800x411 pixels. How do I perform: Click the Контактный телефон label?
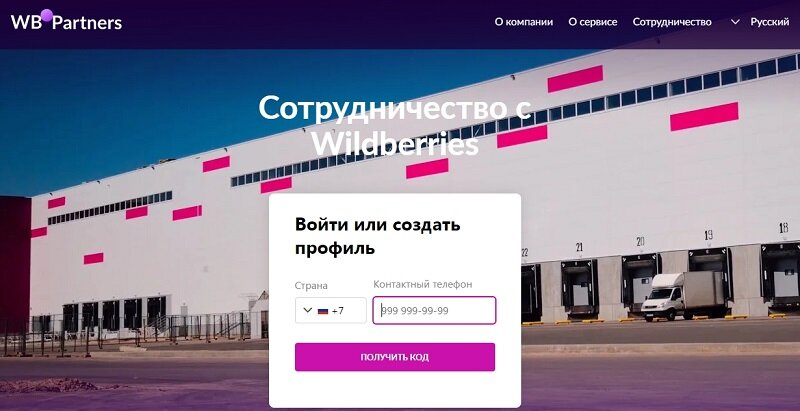pyautogui.click(x=423, y=285)
